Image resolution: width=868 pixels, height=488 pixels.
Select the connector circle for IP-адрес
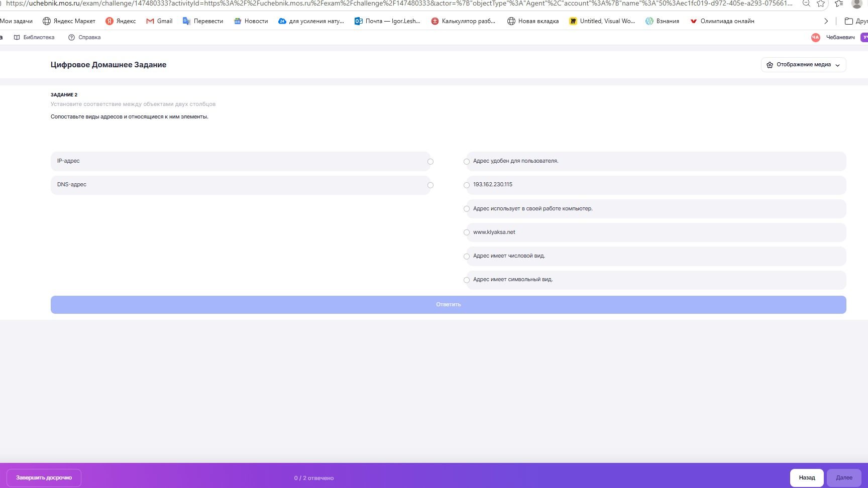pos(430,162)
